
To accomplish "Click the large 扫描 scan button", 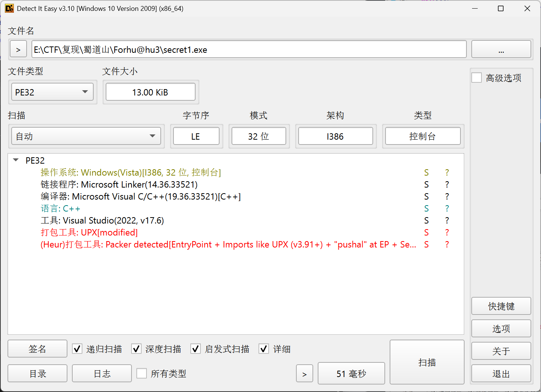I will pos(427,362).
